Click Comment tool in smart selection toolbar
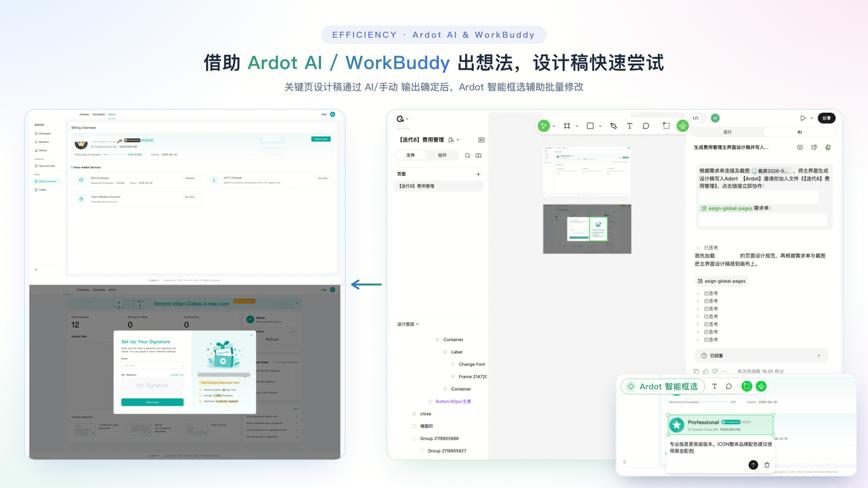868x488 pixels. pos(729,386)
